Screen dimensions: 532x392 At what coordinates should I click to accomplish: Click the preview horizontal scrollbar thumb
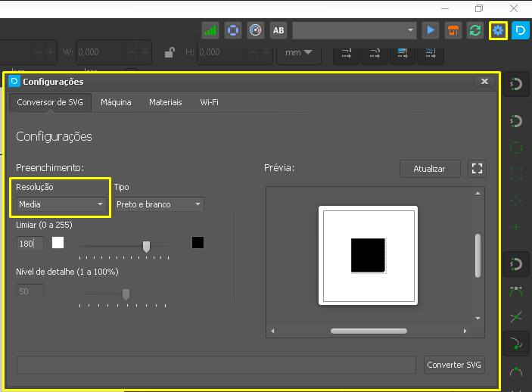(x=369, y=331)
